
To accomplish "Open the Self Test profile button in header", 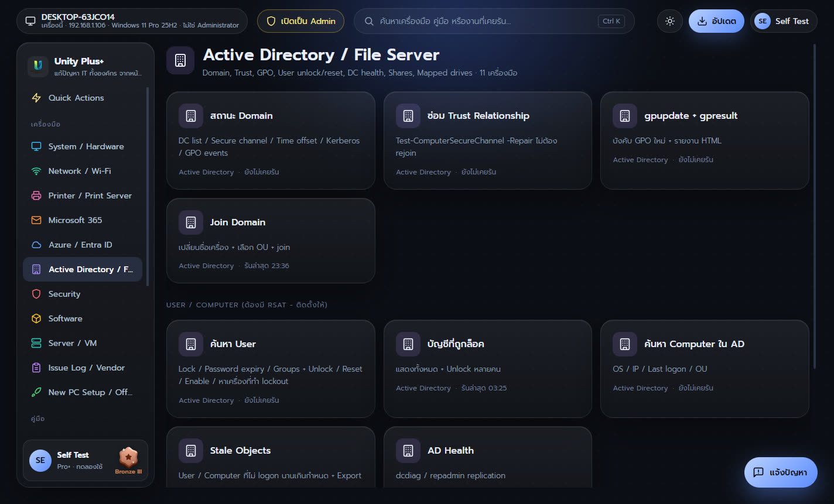I will click(x=784, y=21).
